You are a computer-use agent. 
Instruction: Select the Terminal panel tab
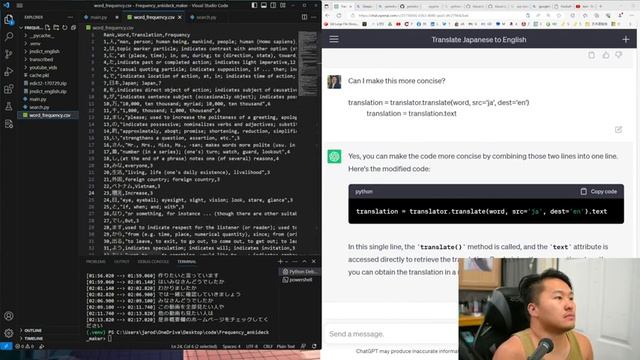pyautogui.click(x=187, y=262)
